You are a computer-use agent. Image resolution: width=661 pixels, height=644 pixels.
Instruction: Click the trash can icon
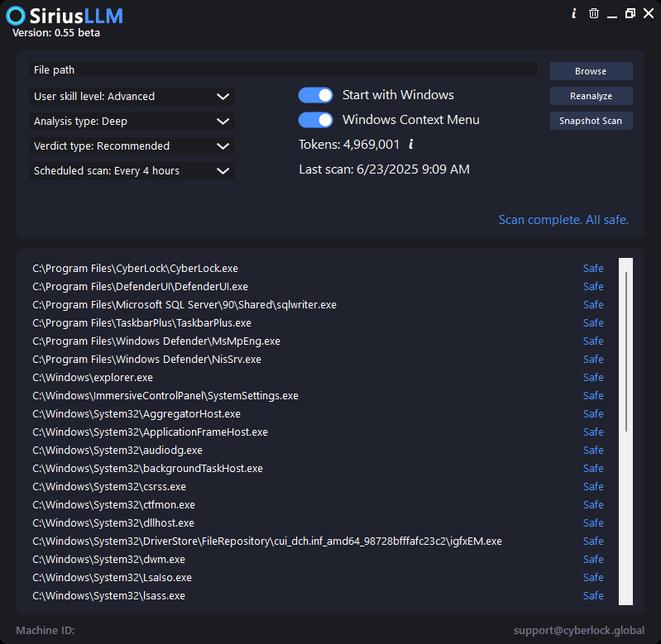click(x=593, y=13)
